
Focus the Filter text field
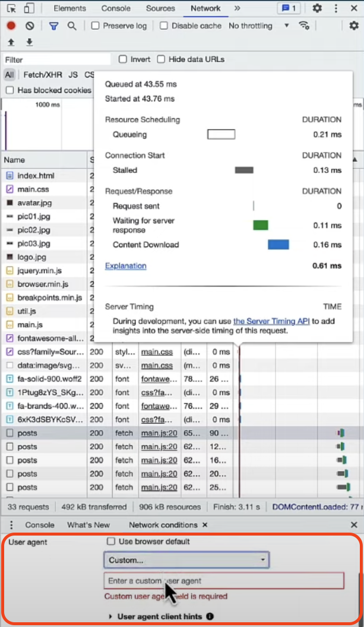(x=57, y=59)
